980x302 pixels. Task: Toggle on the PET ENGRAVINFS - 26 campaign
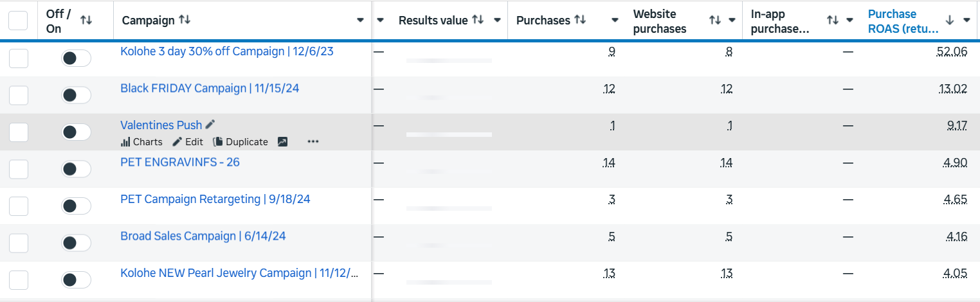(76, 169)
